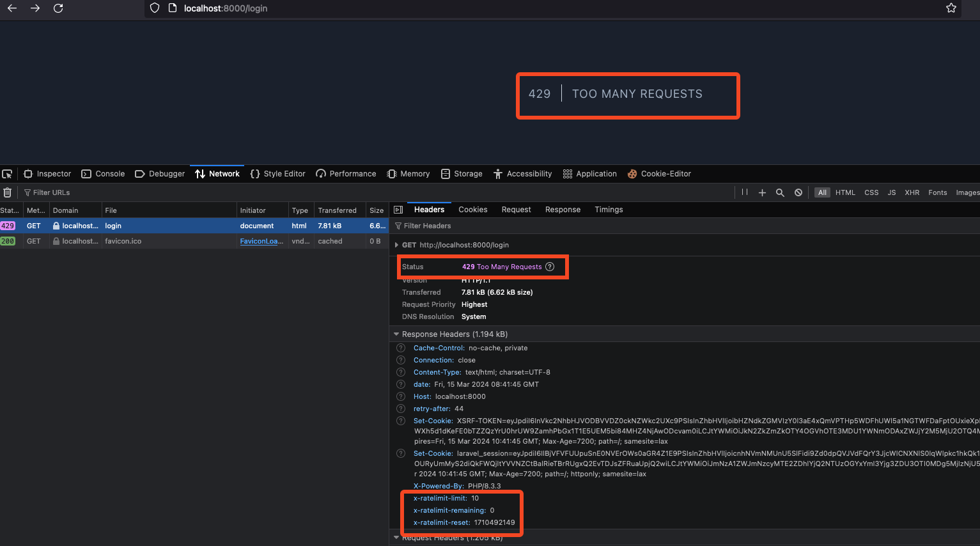The image size is (980, 546).
Task: Switch to the Performance panel
Action: (346, 174)
